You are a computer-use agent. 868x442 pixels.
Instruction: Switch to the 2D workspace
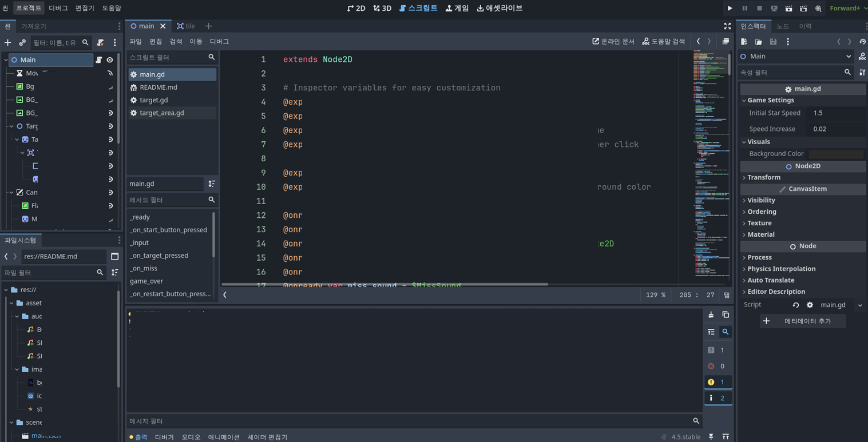(356, 8)
